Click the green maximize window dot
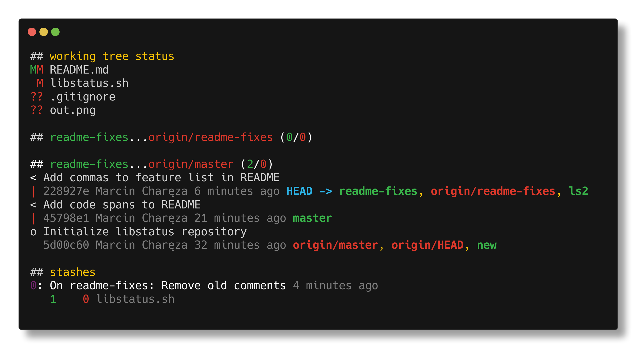This screenshot has height=356, width=644. click(55, 32)
